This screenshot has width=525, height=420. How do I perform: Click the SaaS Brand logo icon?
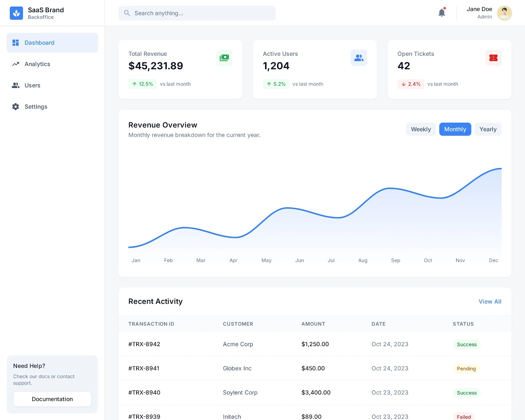16,13
